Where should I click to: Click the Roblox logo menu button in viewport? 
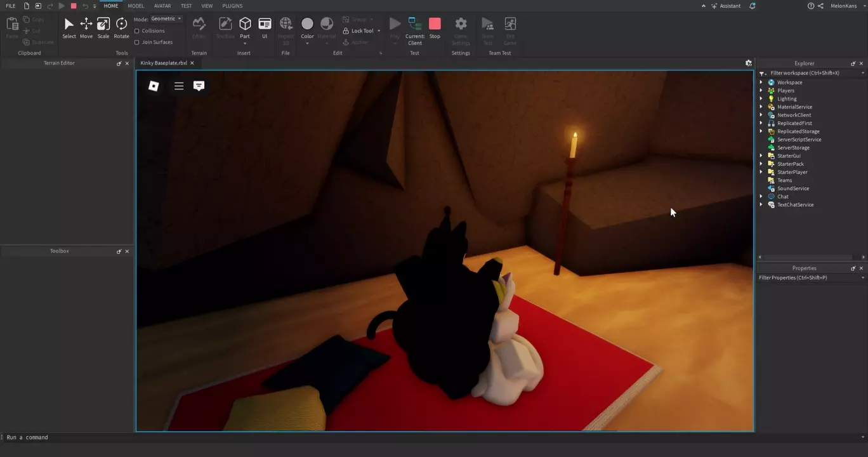pyautogui.click(x=154, y=86)
